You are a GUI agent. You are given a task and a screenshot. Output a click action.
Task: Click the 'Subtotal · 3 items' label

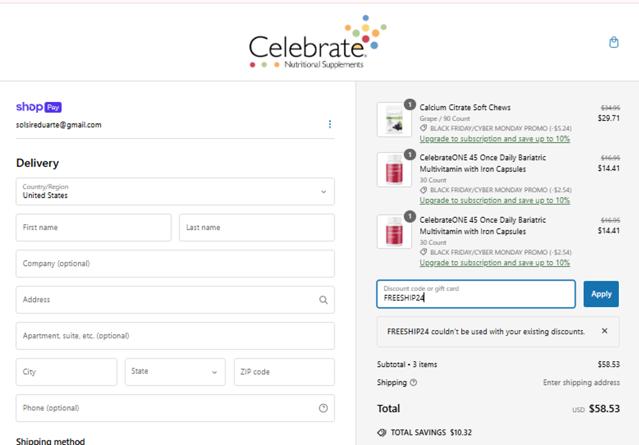click(x=407, y=364)
